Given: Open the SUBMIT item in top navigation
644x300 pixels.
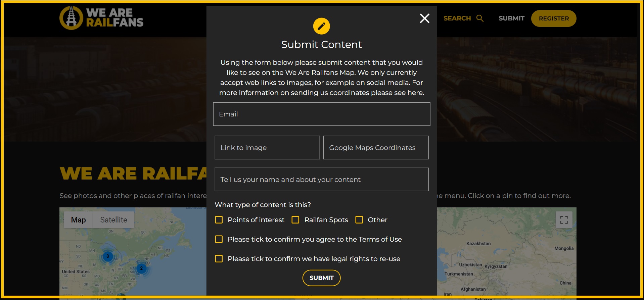Looking at the screenshot, I should pos(511,18).
